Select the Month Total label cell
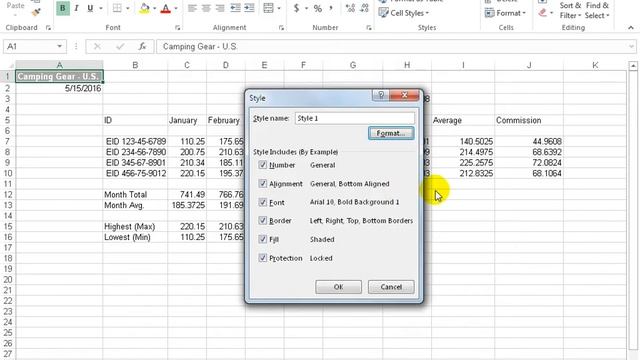 point(135,195)
